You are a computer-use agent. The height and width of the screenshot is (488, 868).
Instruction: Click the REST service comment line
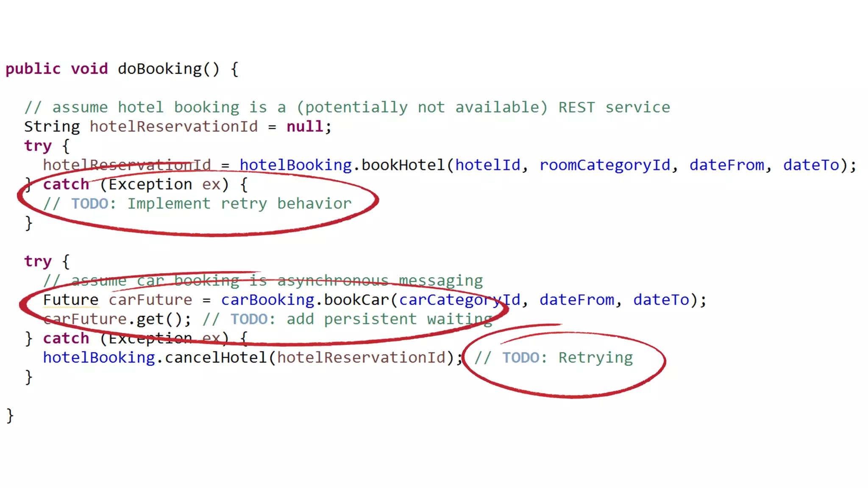click(x=347, y=107)
